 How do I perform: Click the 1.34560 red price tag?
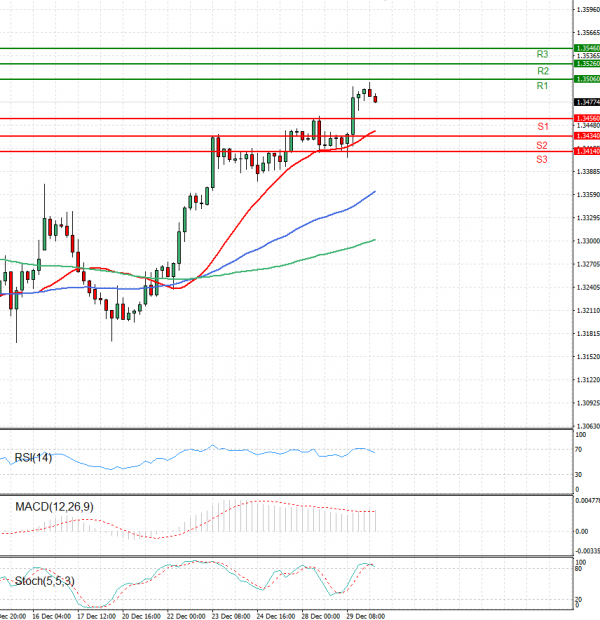587,118
